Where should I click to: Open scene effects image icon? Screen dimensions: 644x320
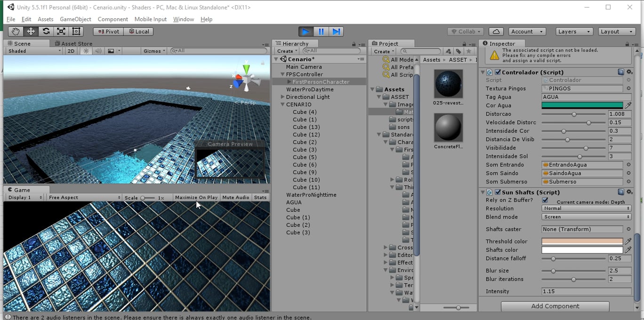[111, 51]
